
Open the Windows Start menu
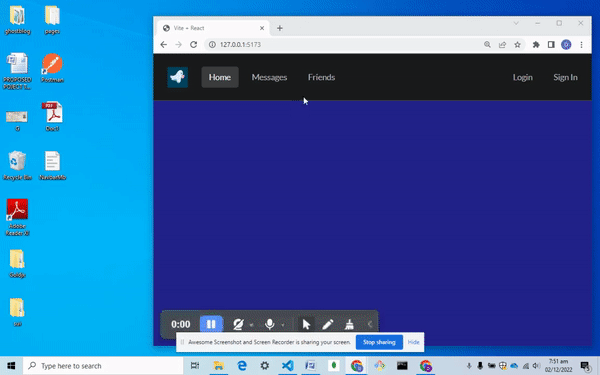11,366
